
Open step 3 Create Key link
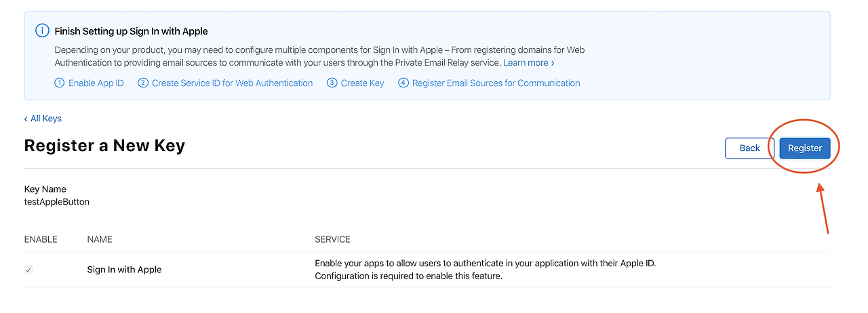355,83
